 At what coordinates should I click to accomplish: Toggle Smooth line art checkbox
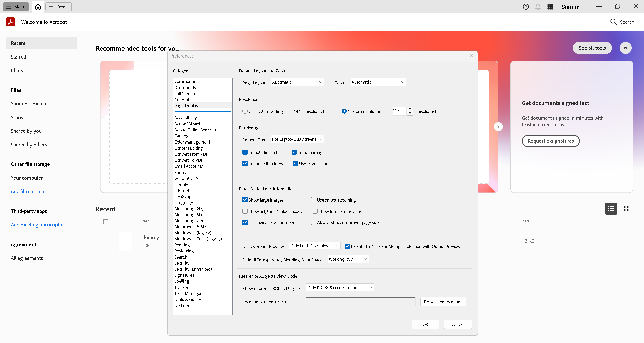point(245,152)
